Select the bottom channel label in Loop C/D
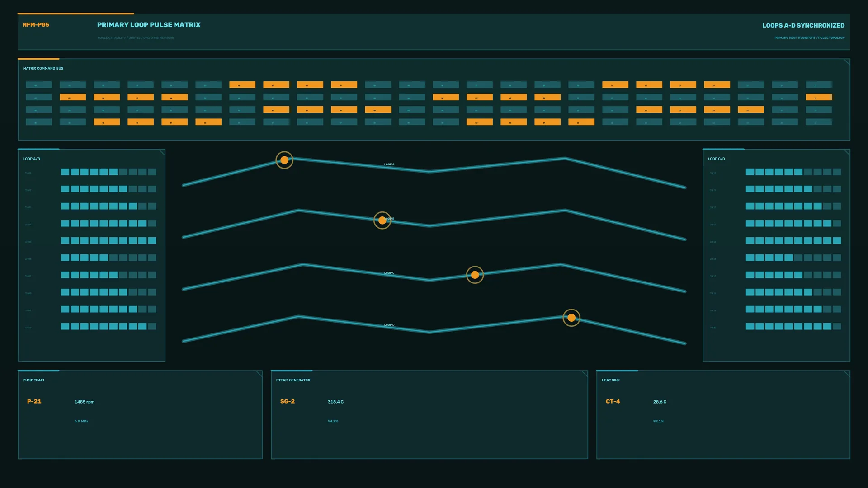The image size is (868, 488). coord(713,328)
